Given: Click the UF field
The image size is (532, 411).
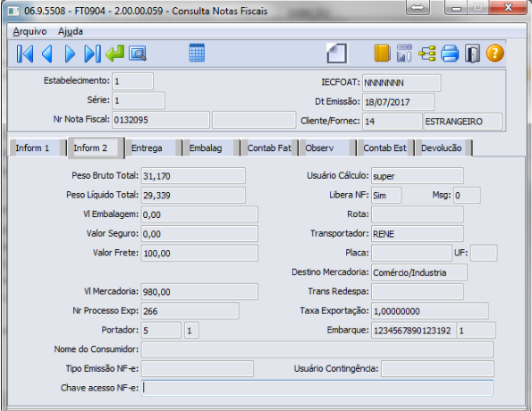Looking at the screenshot, I should tap(484, 253).
